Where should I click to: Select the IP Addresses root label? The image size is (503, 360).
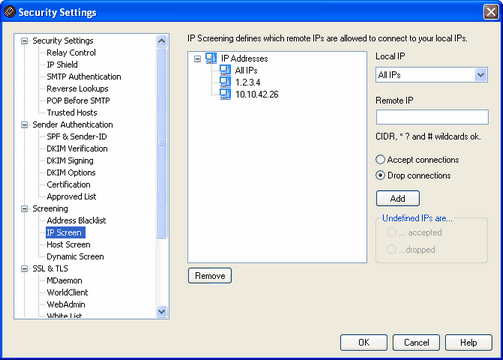pos(244,58)
